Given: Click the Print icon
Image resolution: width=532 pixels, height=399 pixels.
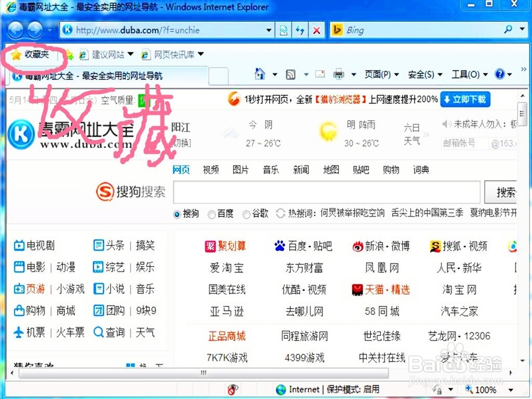Looking at the screenshot, I should [x=338, y=74].
